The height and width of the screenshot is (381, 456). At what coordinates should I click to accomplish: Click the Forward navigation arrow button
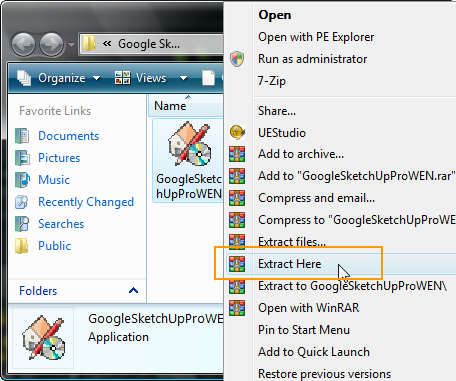[51, 44]
